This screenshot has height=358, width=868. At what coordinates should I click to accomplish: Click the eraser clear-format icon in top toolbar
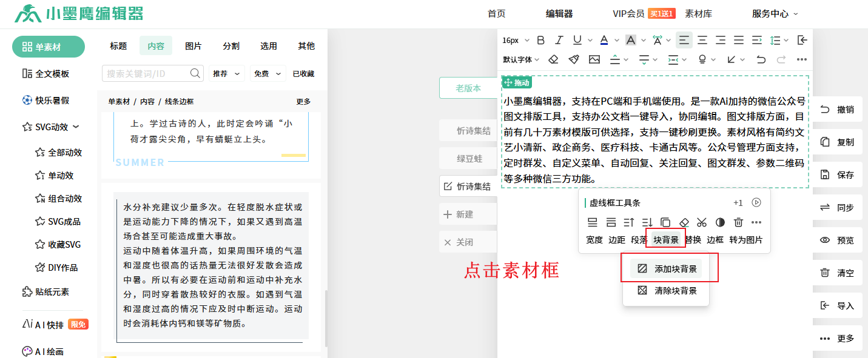click(x=553, y=59)
